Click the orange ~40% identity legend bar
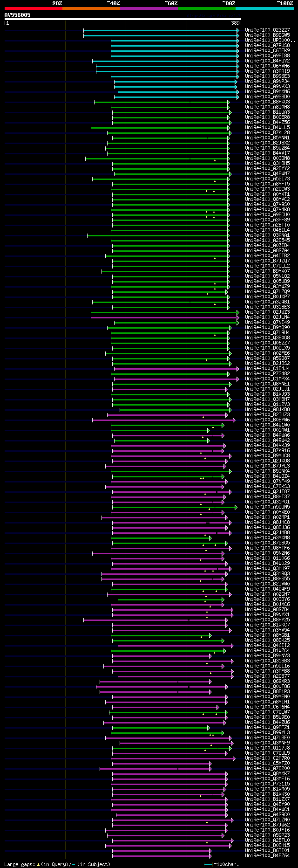This screenshot has height=868, width=298. tap(91, 8)
